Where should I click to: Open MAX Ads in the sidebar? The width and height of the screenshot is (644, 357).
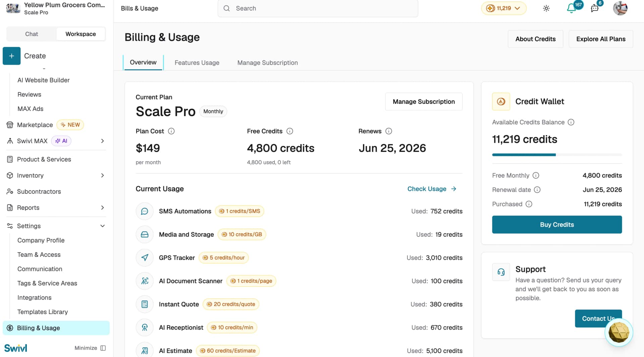click(x=30, y=109)
